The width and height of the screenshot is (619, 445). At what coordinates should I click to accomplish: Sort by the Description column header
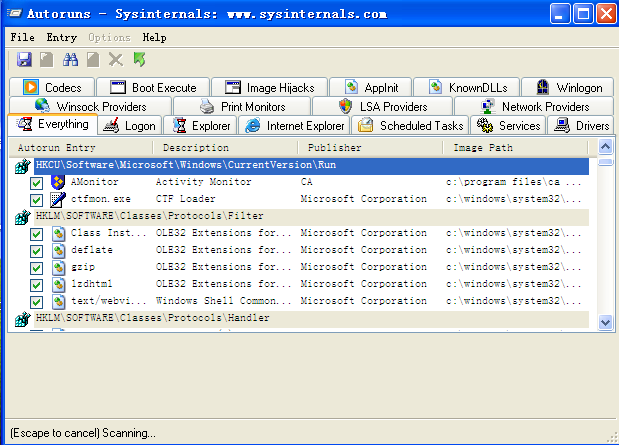coord(225,148)
